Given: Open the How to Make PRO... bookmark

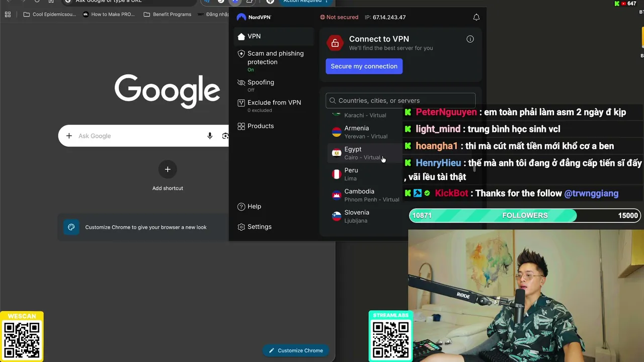Looking at the screenshot, I should pos(109,14).
